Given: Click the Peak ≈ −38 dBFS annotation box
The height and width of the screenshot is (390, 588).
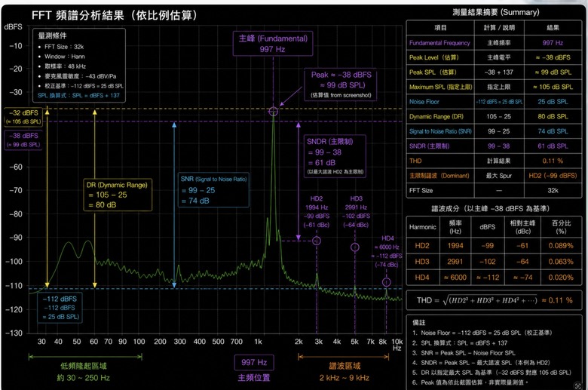Looking at the screenshot, I should 341,84.
